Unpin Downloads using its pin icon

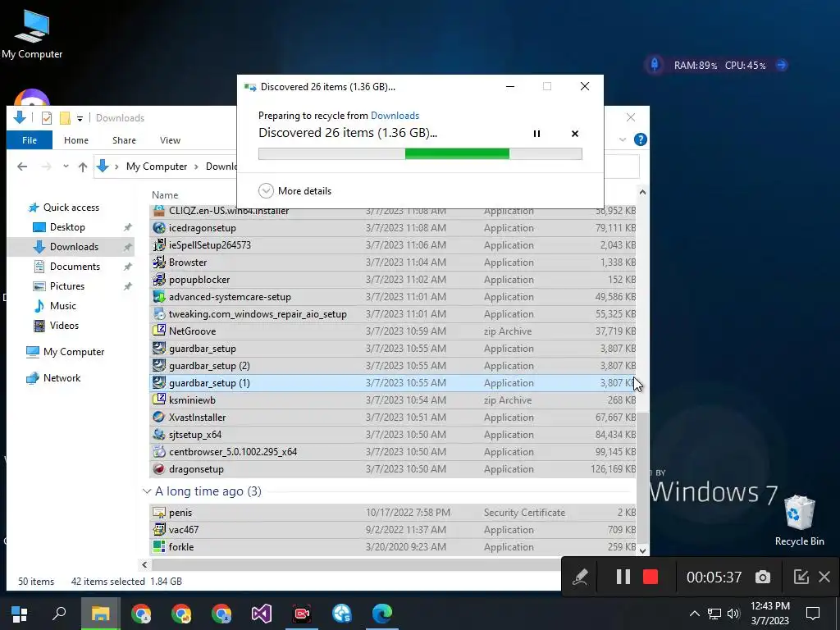127,247
